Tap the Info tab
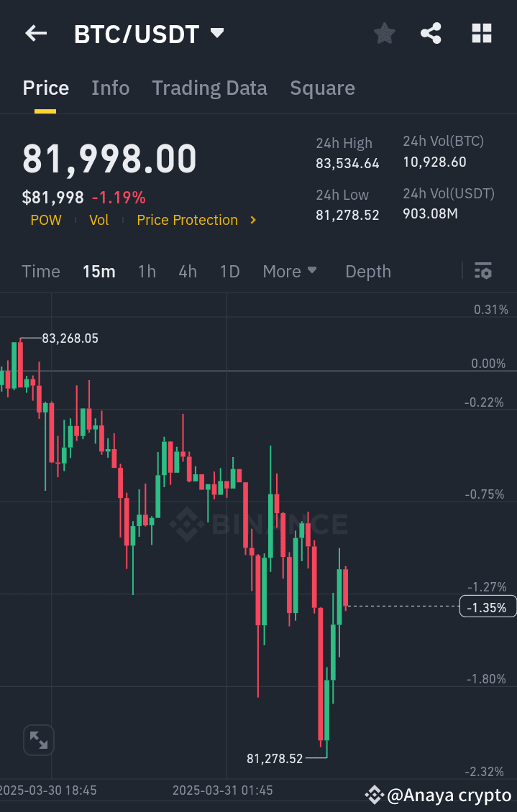This screenshot has width=517, height=812. tap(110, 88)
